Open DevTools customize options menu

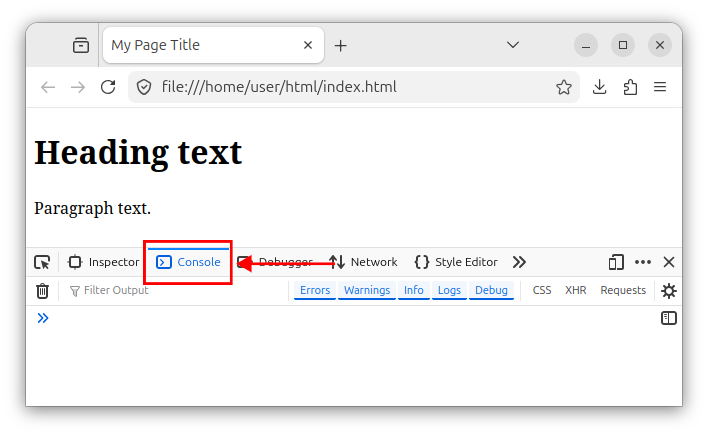[643, 262]
